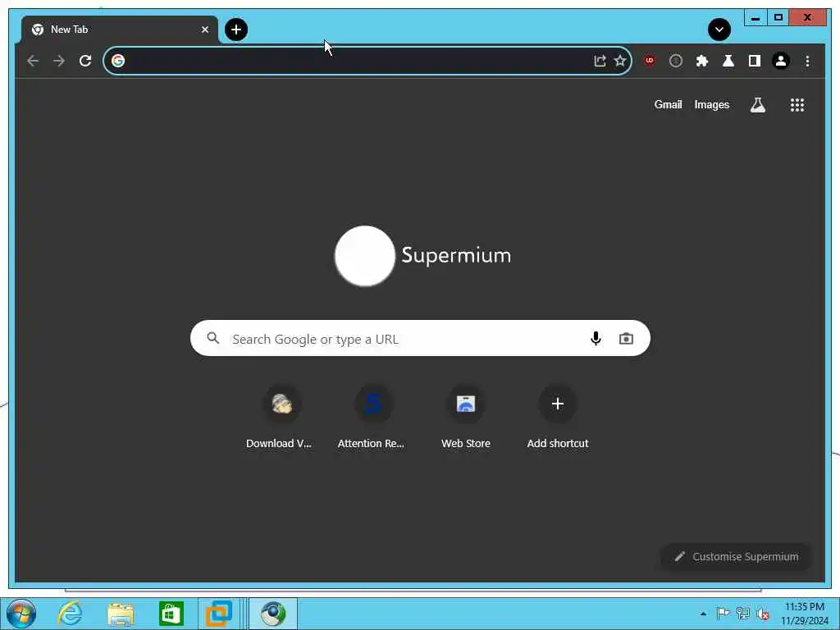The width and height of the screenshot is (840, 630).
Task: Open the clock showing 11:35 PM
Action: [804, 614]
